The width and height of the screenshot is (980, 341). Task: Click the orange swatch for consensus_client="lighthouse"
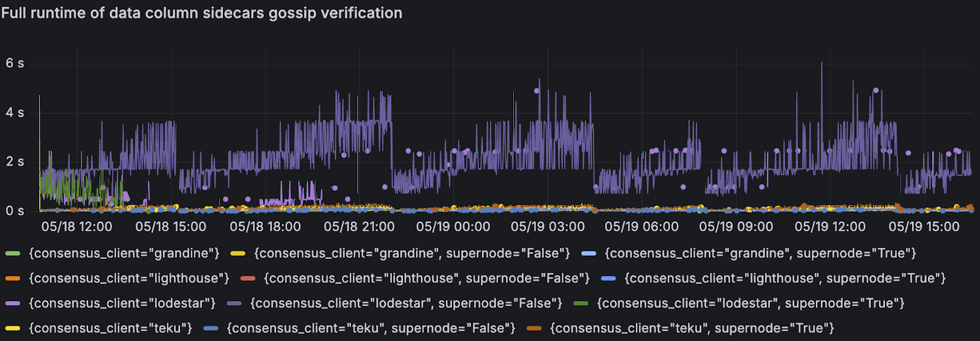click(x=13, y=278)
